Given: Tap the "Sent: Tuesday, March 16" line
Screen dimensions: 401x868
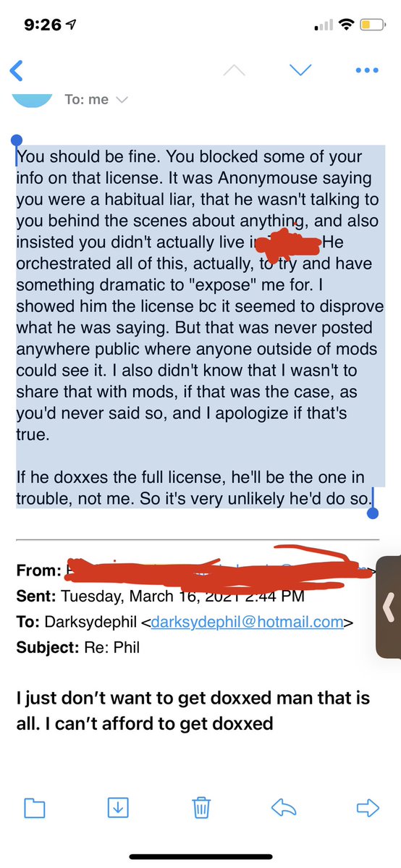Looking at the screenshot, I should click(x=160, y=597).
